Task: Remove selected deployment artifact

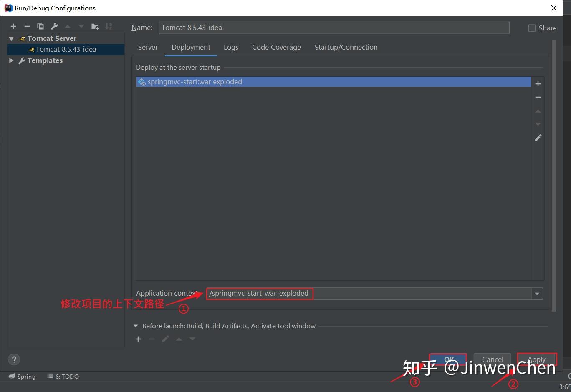Action: pos(538,97)
